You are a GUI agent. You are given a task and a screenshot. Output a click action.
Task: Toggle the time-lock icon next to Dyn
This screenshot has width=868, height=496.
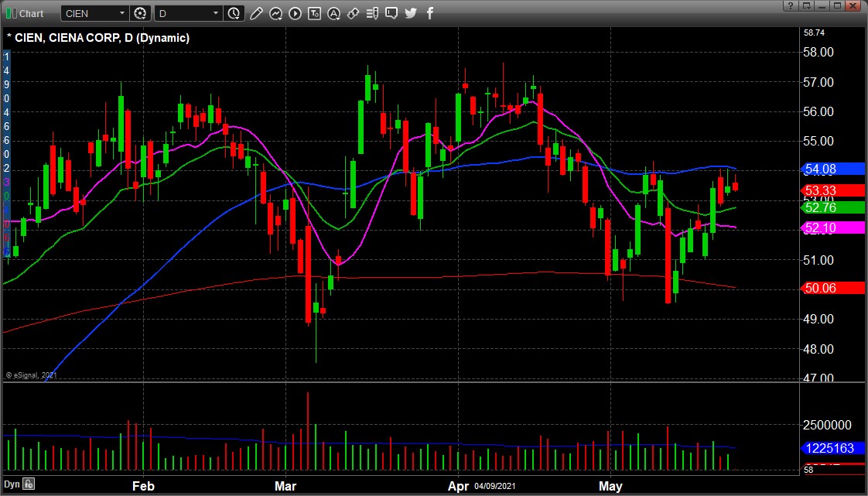click(29, 484)
